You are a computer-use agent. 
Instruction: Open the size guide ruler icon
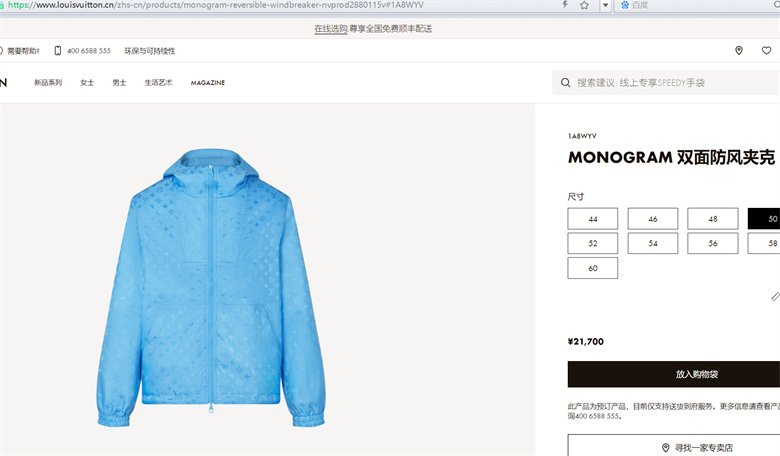pos(775,296)
